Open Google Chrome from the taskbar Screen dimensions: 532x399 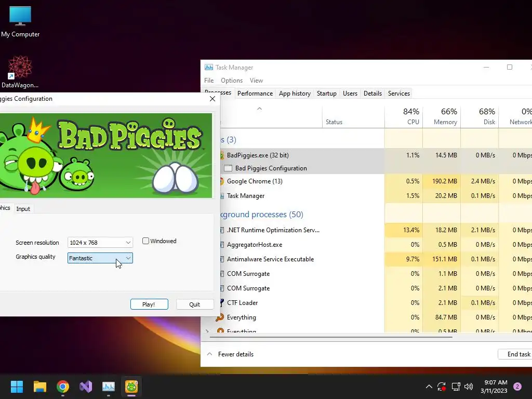pyautogui.click(x=63, y=387)
